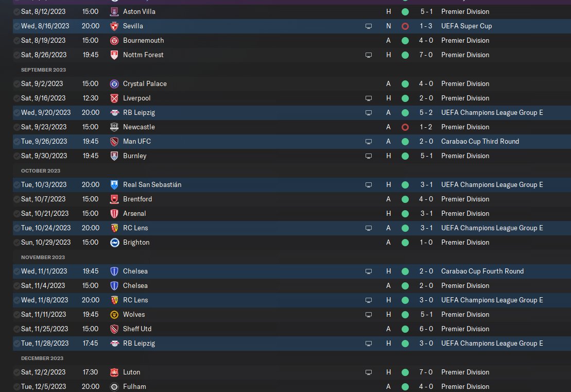Screen dimensions: 571x392
Task: Open the Crystal Palace team link
Action: click(145, 83)
